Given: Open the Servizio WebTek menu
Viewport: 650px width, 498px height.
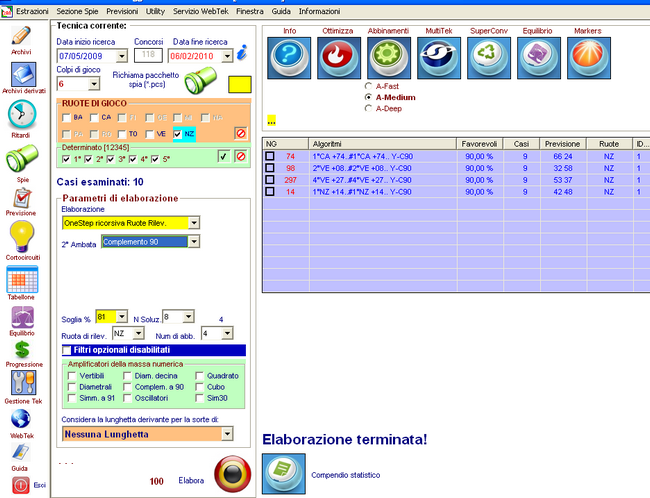Looking at the screenshot, I should tap(201, 12).
